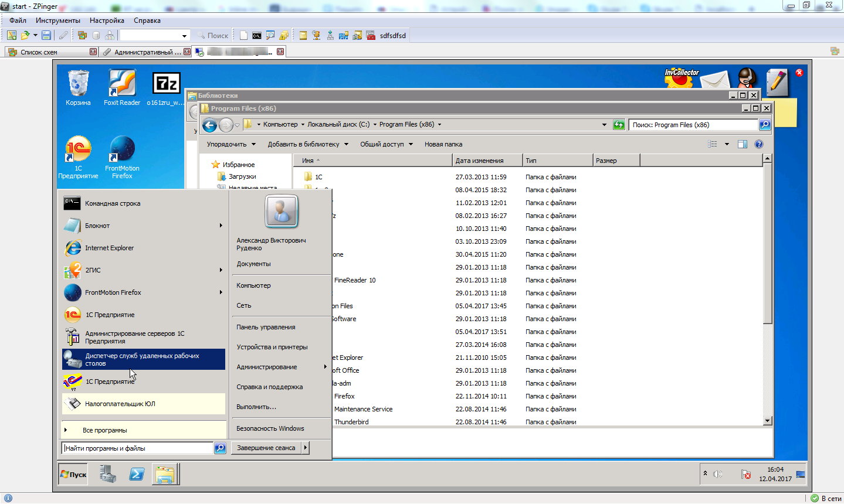The image size is (844, 504).
Task: Expand the Упорядочить dropdown
Action: 231,144
